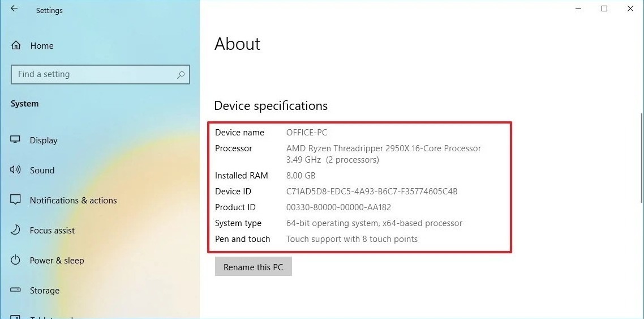
Task: Click the Home house icon
Action: click(x=16, y=46)
